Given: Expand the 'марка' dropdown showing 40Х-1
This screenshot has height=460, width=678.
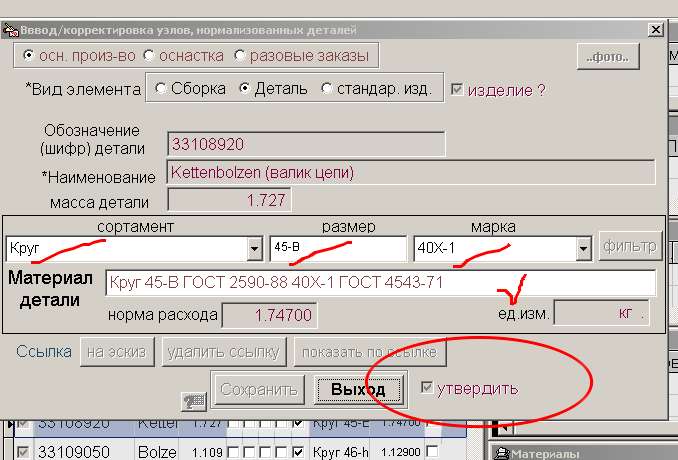Looking at the screenshot, I should (x=582, y=247).
